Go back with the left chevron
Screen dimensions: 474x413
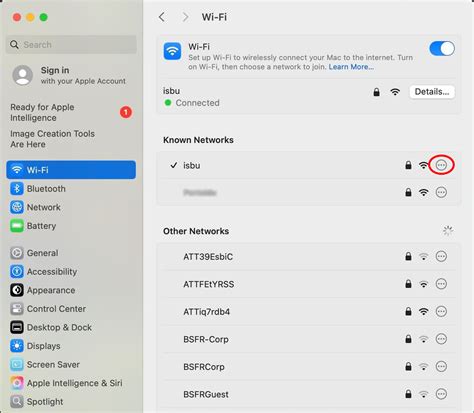pos(162,17)
